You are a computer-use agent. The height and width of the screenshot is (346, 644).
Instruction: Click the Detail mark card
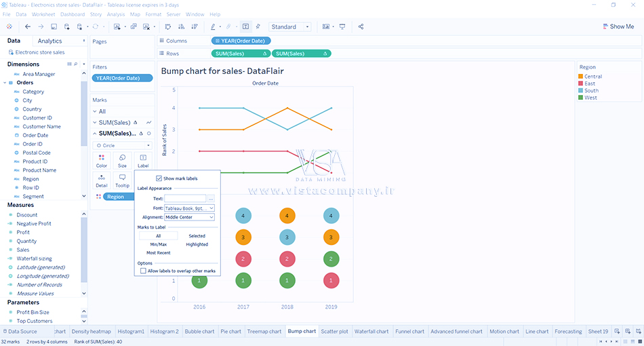pos(101,180)
